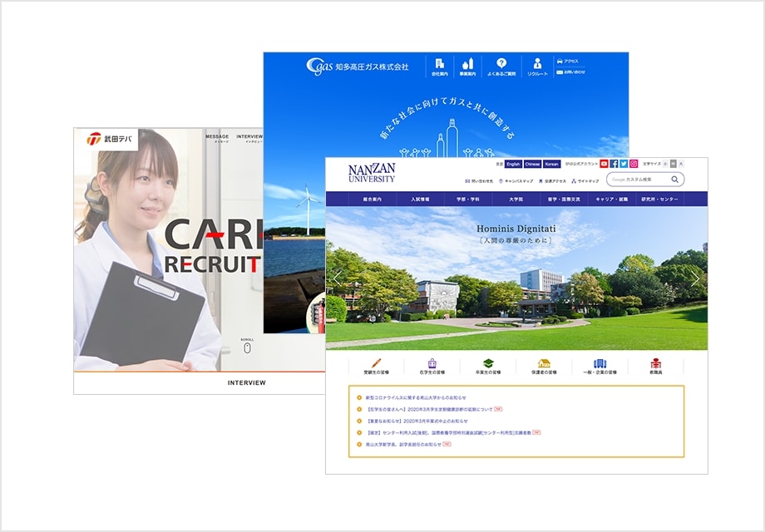
Task: Show next slide with right arrow
Action: point(695,278)
